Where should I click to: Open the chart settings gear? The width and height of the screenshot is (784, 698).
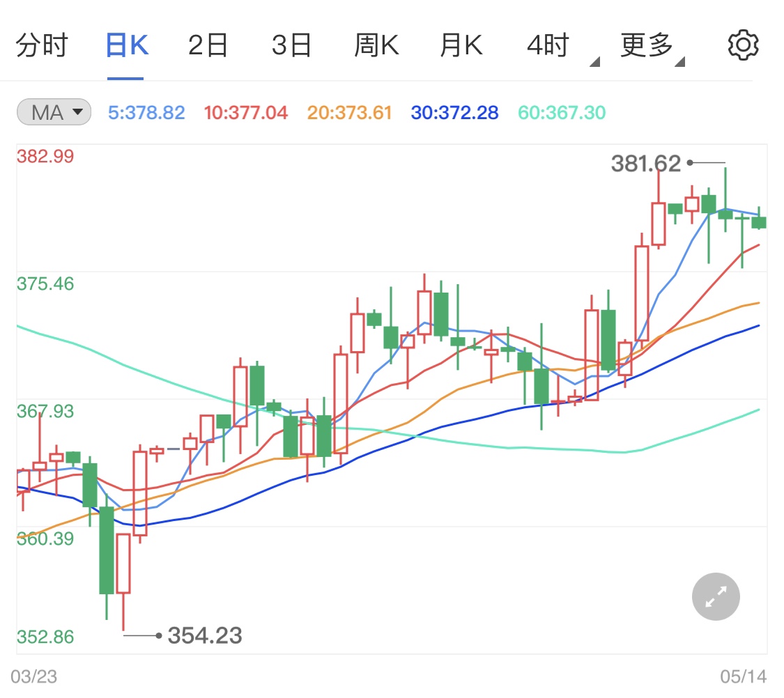point(743,45)
